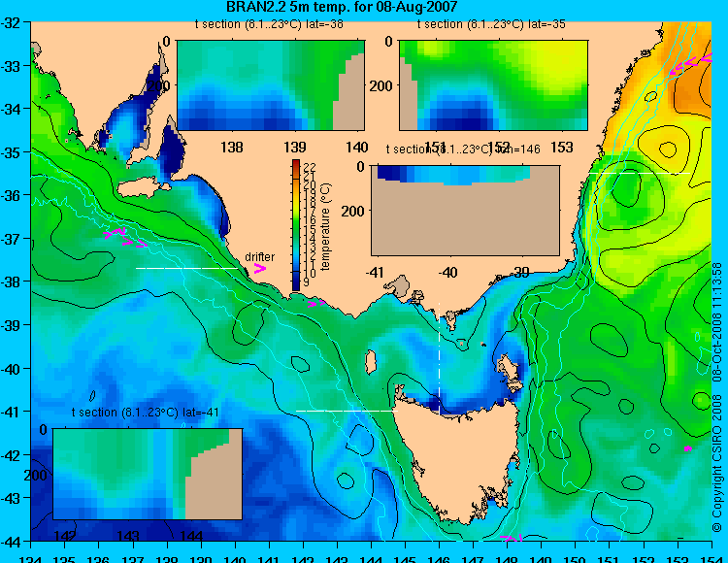
Task: Click the vertical temperature color bar
Action: pos(296,225)
